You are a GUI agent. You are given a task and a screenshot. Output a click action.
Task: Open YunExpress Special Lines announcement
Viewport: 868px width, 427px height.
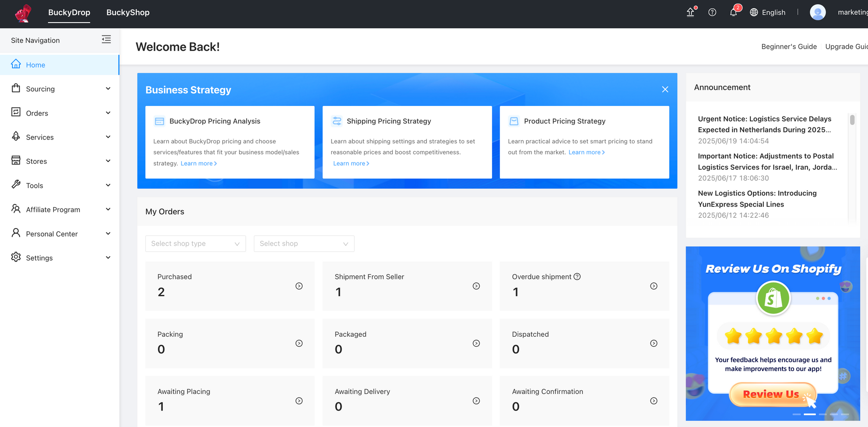pyautogui.click(x=757, y=199)
